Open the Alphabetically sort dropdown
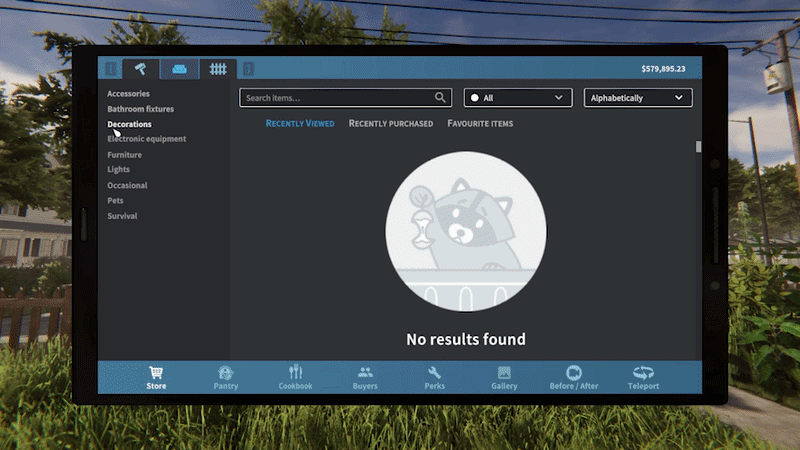The height and width of the screenshot is (450, 800). coord(637,98)
